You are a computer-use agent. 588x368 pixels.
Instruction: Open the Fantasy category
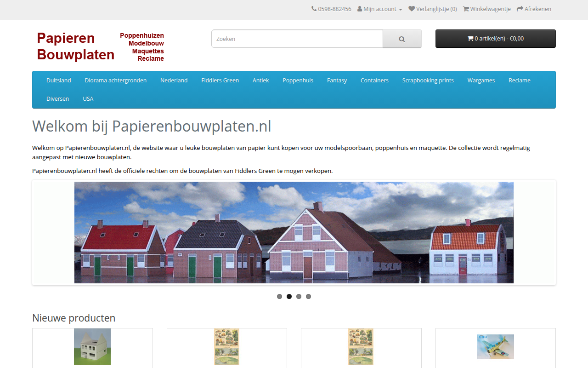337,80
